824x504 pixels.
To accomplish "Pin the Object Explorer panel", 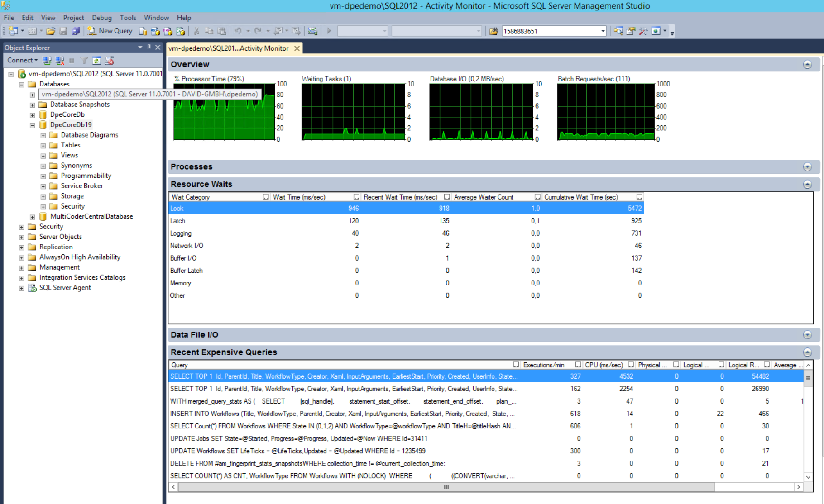I will tap(149, 47).
